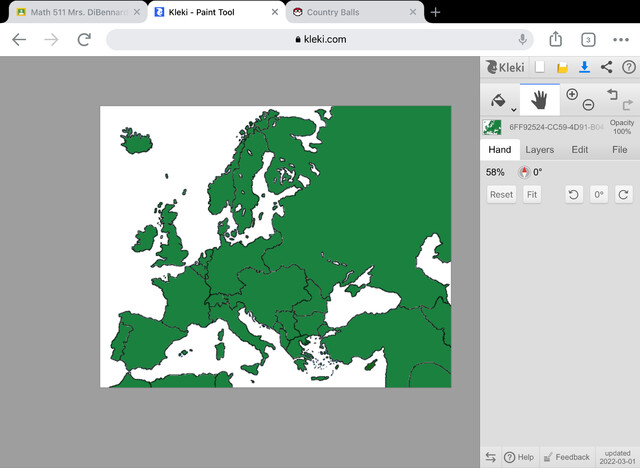The width and height of the screenshot is (640, 468).
Task: Adjust the layer Opacity 100% control
Action: tap(622, 127)
